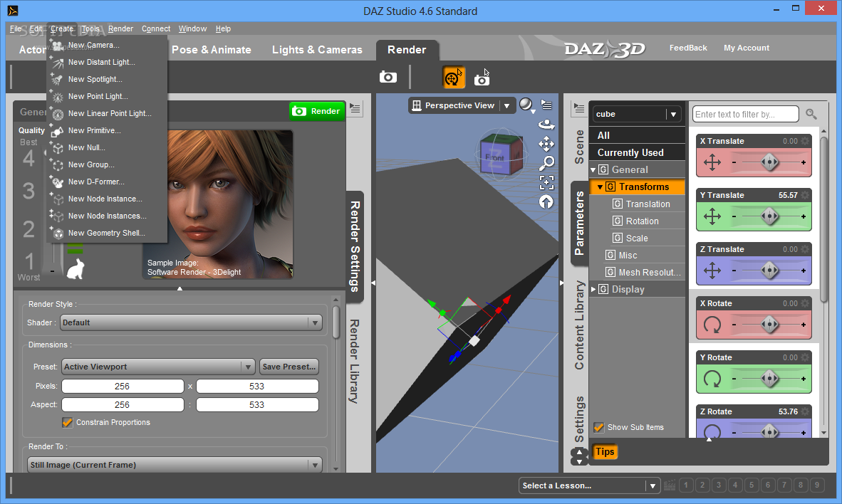The image size is (842, 504).
Task: Click the Save Preset button
Action: [289, 367]
